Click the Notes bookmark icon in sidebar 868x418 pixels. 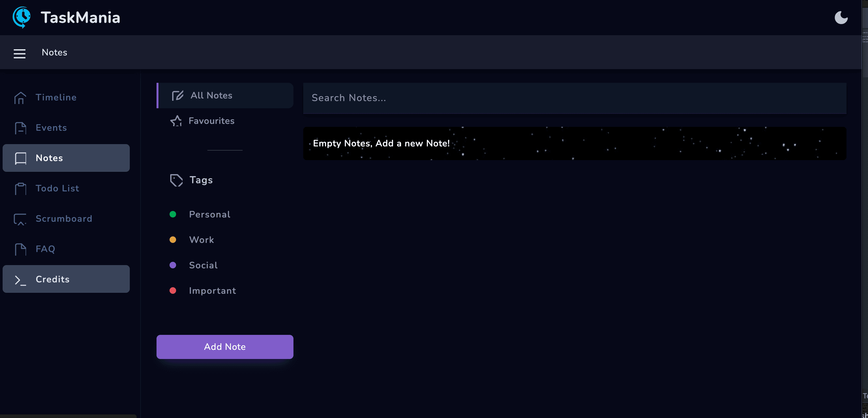tap(21, 158)
